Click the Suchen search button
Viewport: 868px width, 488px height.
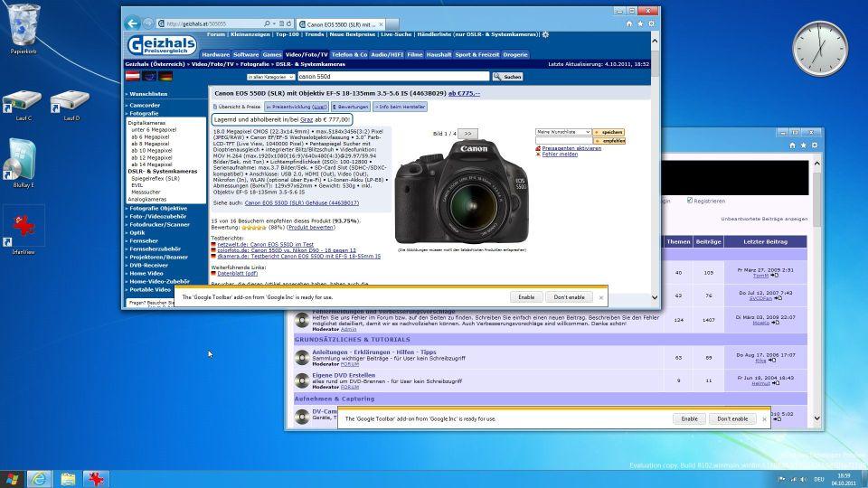point(507,77)
